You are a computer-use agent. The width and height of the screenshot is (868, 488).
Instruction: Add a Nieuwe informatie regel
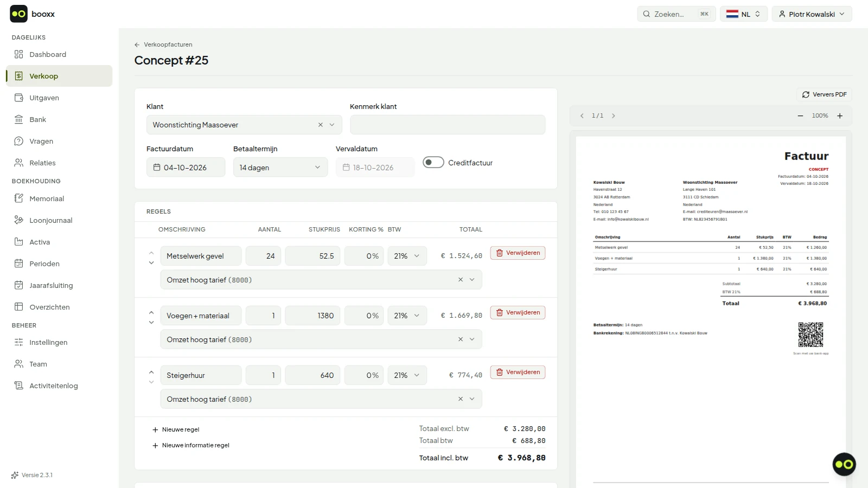[x=191, y=445]
